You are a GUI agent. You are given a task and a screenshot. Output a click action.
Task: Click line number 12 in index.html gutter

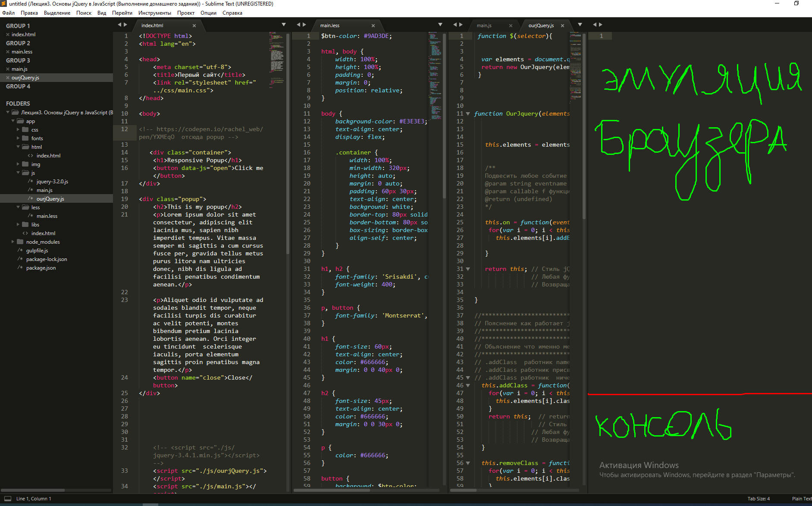(124, 129)
